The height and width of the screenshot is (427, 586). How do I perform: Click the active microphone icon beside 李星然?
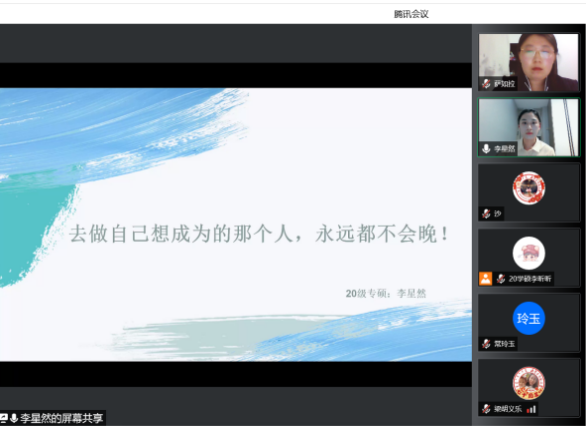pyautogui.click(x=486, y=149)
